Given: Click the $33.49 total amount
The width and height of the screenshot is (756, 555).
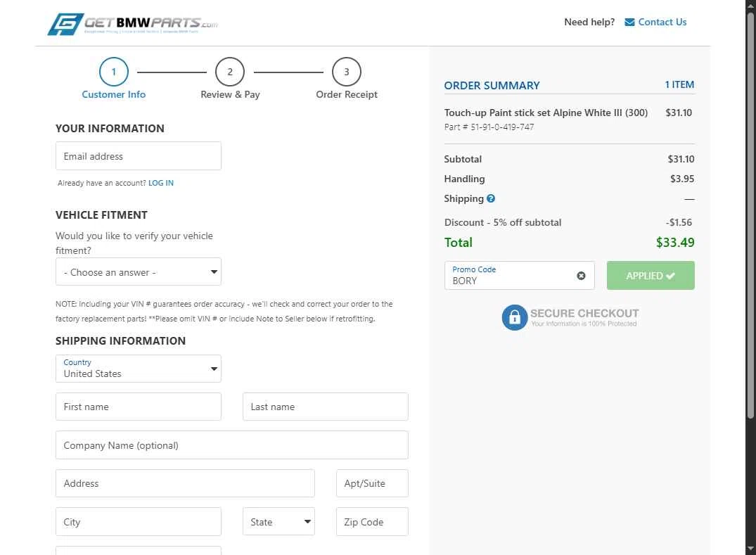Looking at the screenshot, I should coord(675,243).
